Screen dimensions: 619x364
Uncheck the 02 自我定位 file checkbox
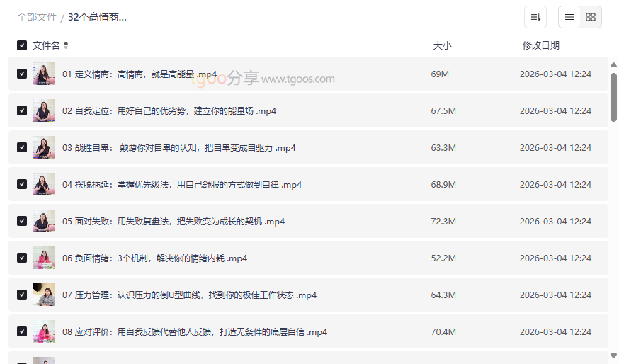(22, 110)
